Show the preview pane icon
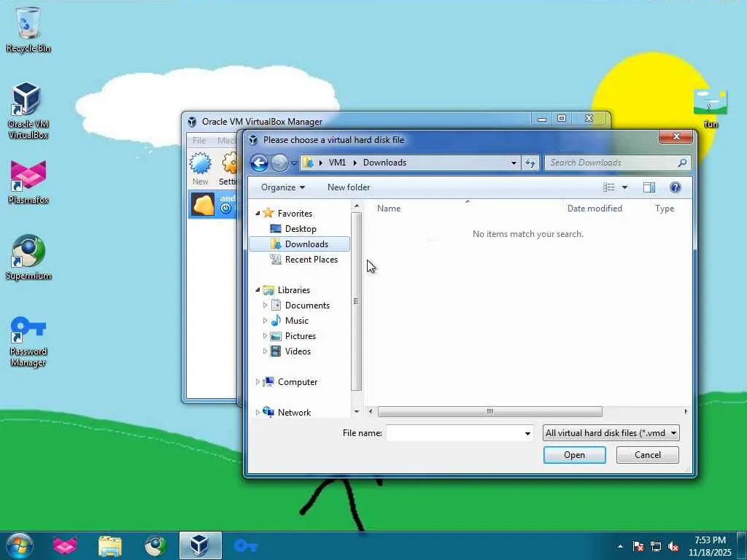Image resolution: width=747 pixels, height=560 pixels. tap(649, 187)
